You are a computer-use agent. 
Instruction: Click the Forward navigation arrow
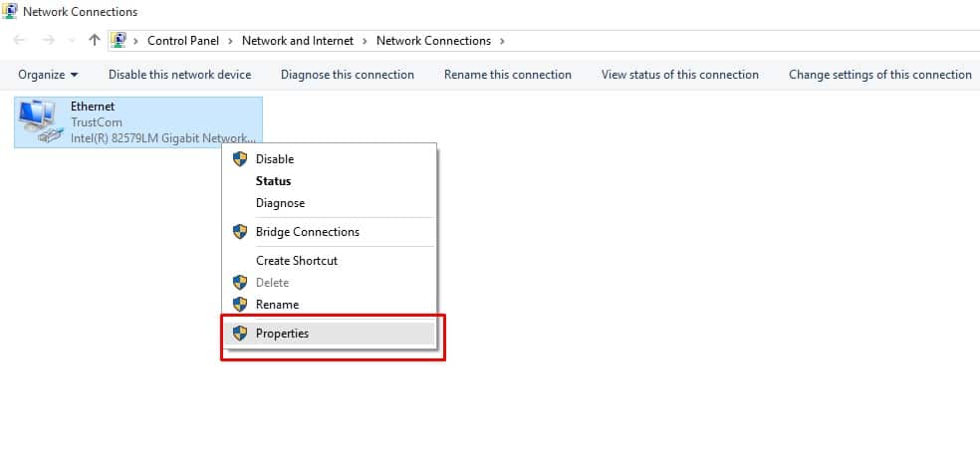[x=48, y=41]
